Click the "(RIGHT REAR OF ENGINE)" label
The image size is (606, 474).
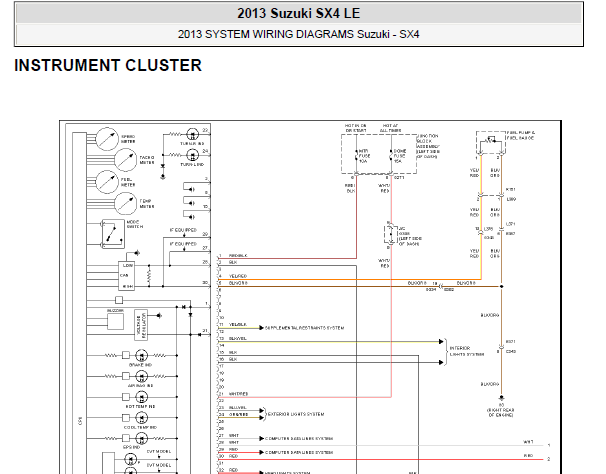pyautogui.click(x=501, y=412)
